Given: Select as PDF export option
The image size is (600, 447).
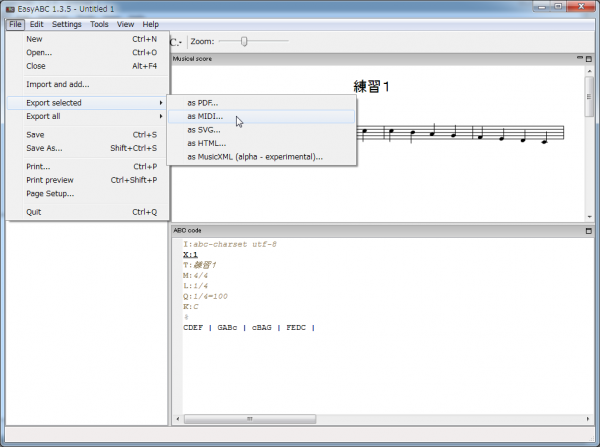Looking at the screenshot, I should point(202,102).
